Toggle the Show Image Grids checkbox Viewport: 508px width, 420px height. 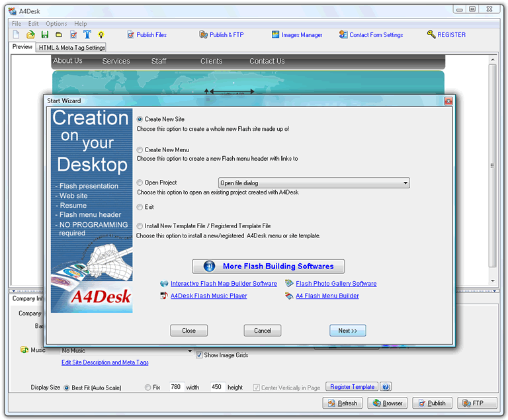point(199,355)
